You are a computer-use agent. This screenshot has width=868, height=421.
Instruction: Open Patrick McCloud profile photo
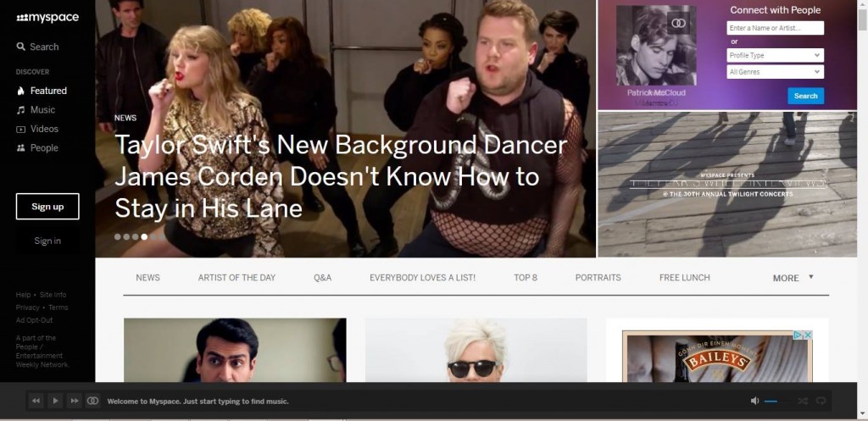point(656,46)
